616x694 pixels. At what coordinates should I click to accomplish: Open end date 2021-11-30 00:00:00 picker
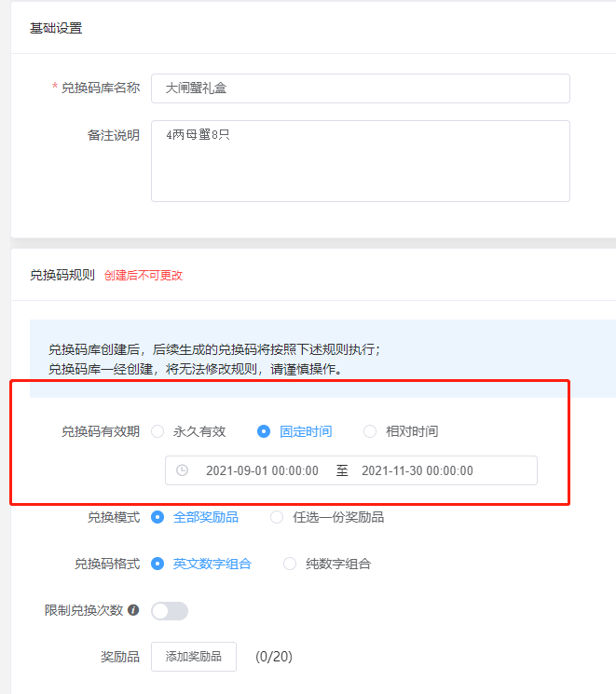coord(418,470)
